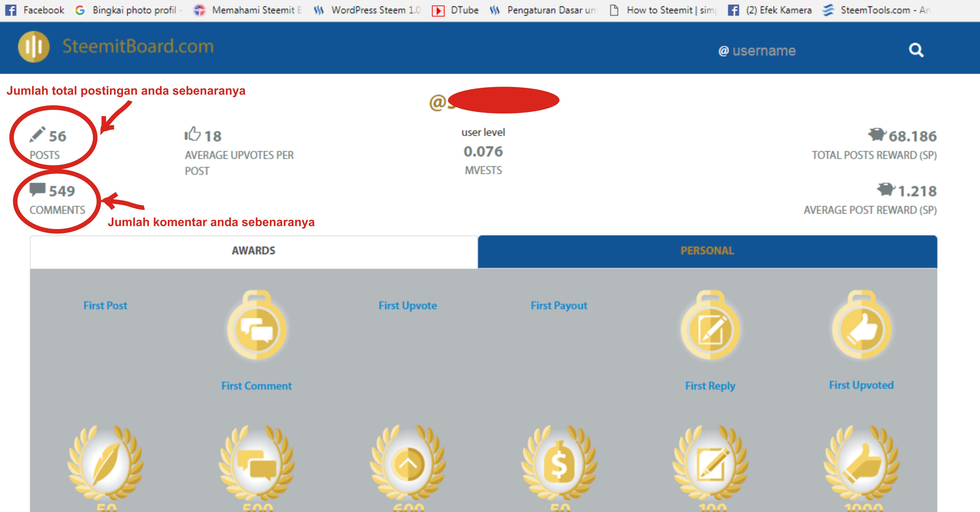
Task: Click the POSTS label
Action: point(44,155)
